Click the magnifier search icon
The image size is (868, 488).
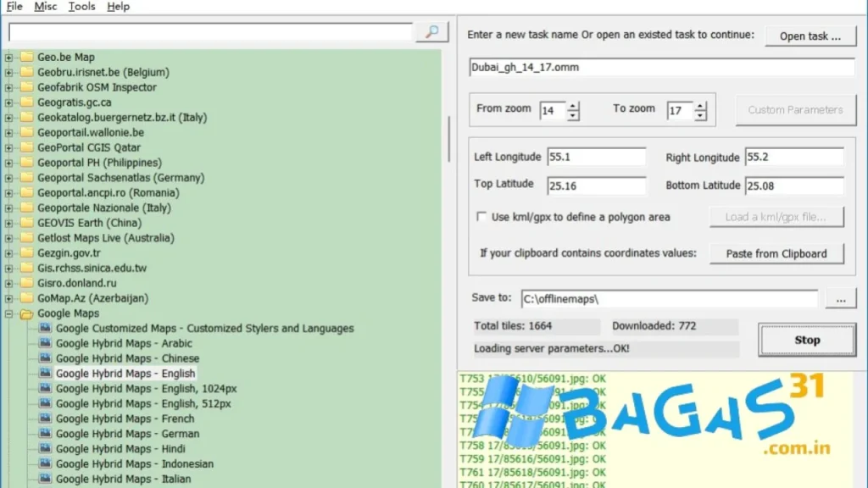(432, 32)
